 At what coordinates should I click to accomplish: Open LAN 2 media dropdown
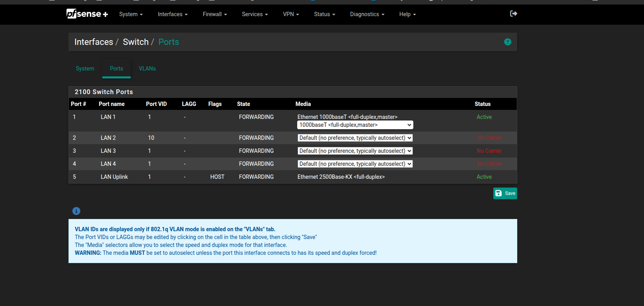(x=355, y=138)
